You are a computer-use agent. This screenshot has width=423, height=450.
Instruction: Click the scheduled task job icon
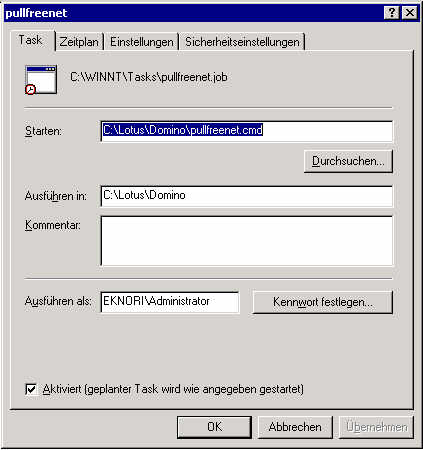click(41, 80)
